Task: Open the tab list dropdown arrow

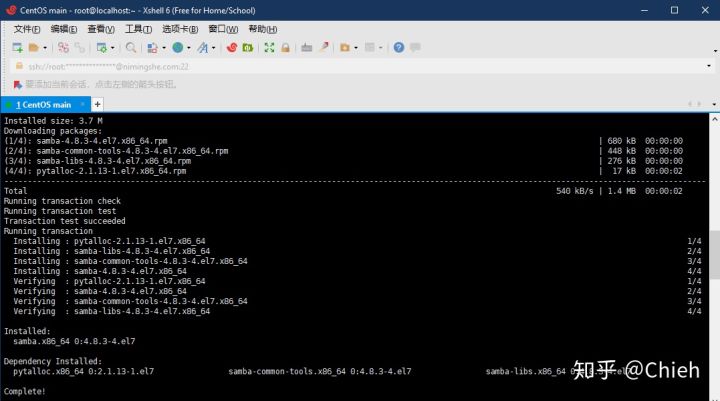Action: pos(714,105)
